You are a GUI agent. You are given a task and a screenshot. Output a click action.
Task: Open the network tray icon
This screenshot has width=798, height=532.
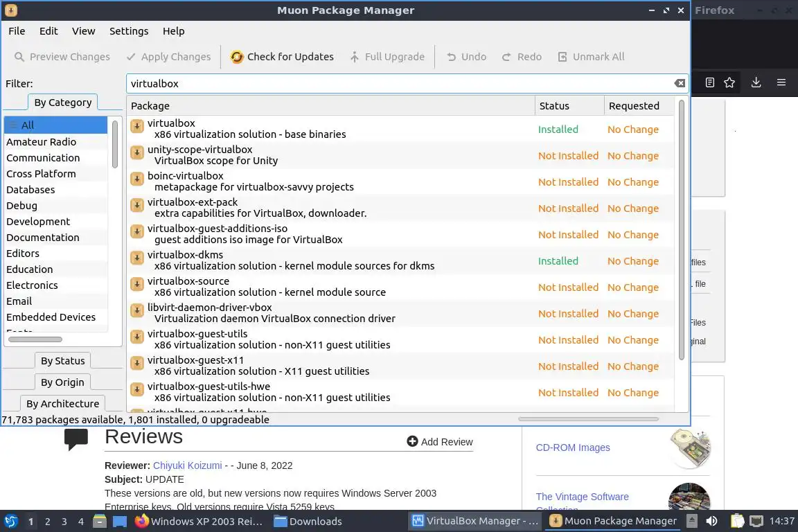point(756,521)
